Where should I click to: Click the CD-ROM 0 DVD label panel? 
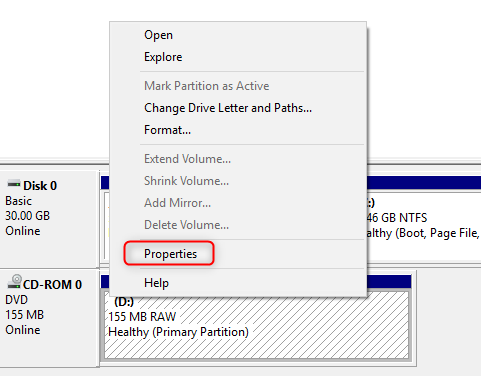tap(49, 318)
